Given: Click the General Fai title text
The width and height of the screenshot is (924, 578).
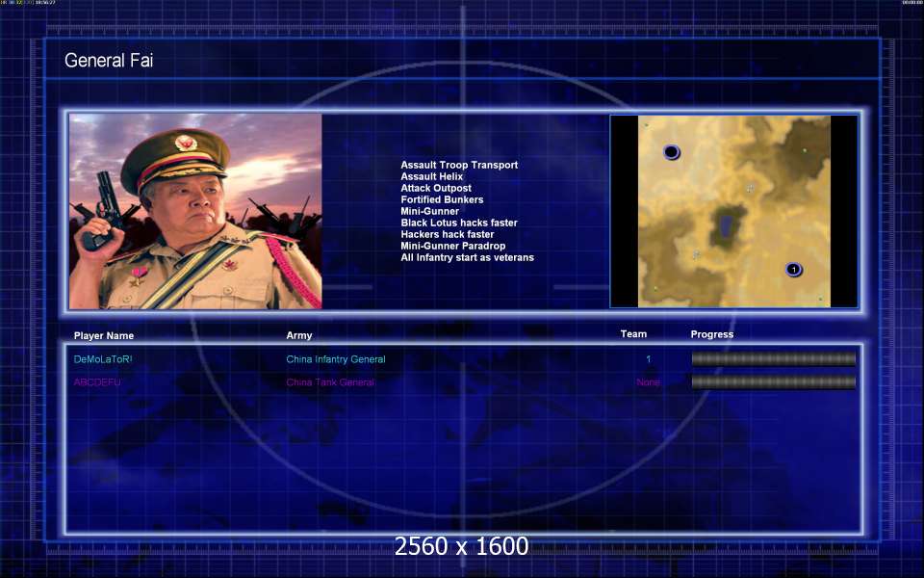Looking at the screenshot, I should pyautogui.click(x=109, y=60).
